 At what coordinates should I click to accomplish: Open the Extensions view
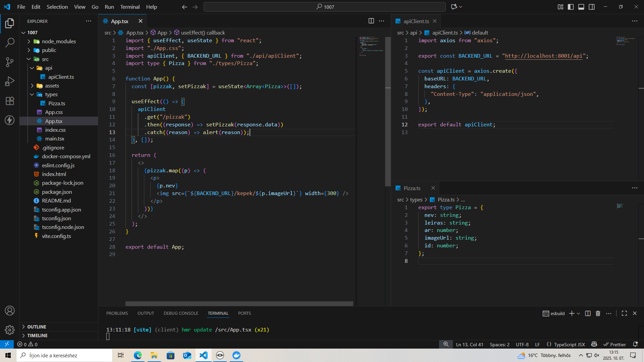pos(10,101)
